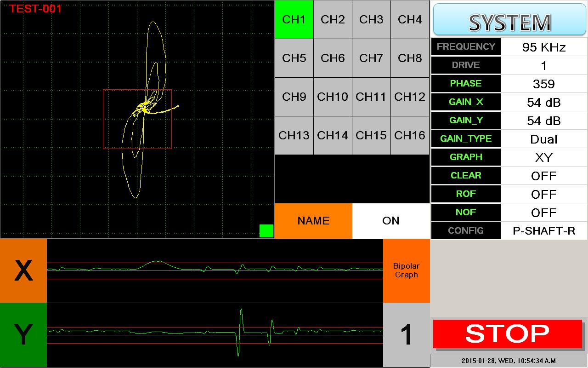Select channel CH10
588x368 pixels.
tap(333, 97)
